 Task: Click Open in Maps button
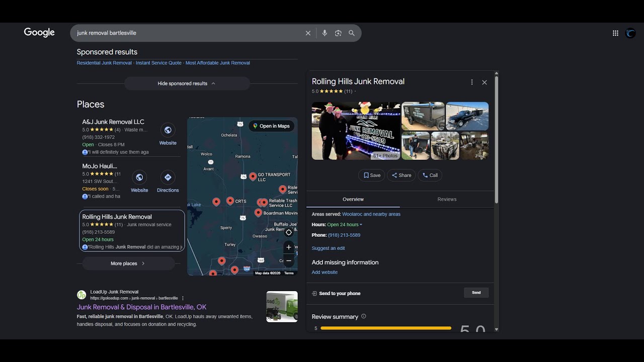click(271, 126)
